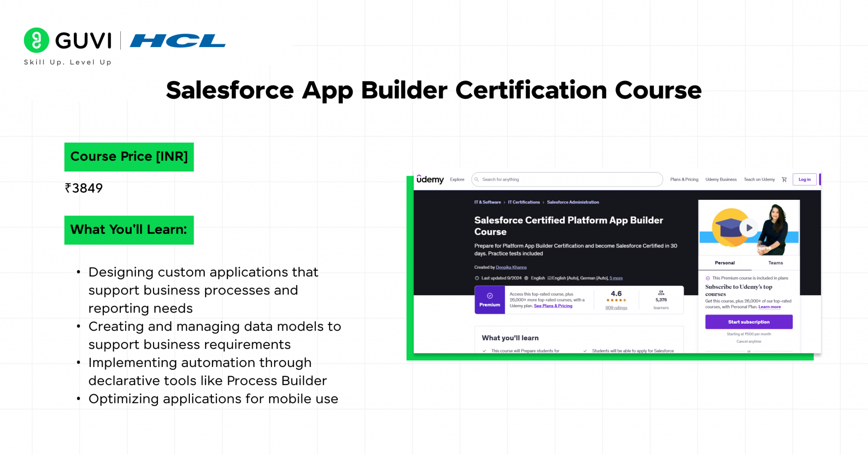Click the Start subscription button

point(748,322)
